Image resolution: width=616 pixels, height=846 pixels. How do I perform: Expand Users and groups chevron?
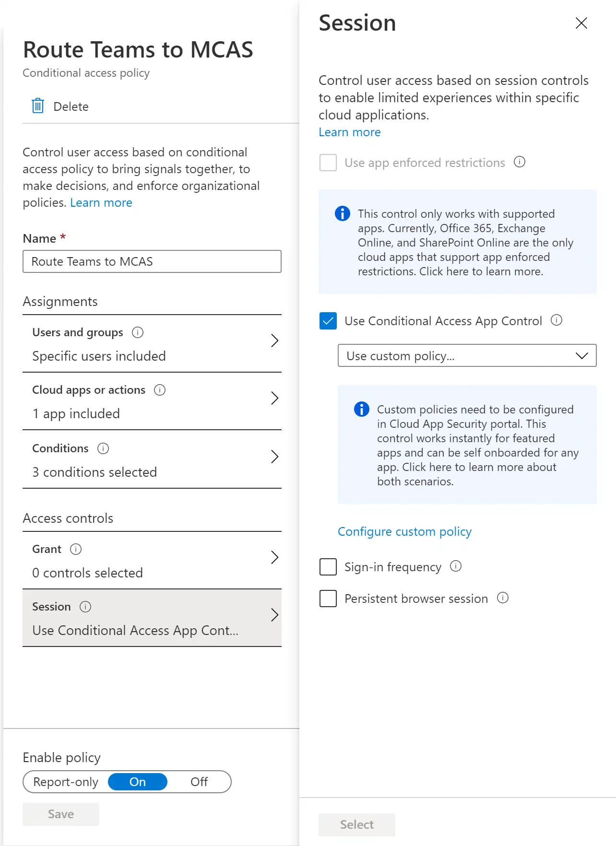pos(274,341)
